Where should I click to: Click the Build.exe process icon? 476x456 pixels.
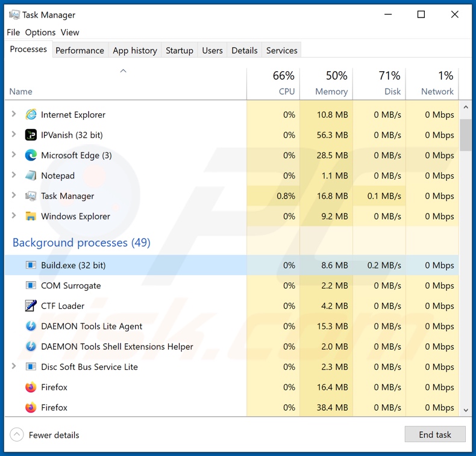coord(31,265)
